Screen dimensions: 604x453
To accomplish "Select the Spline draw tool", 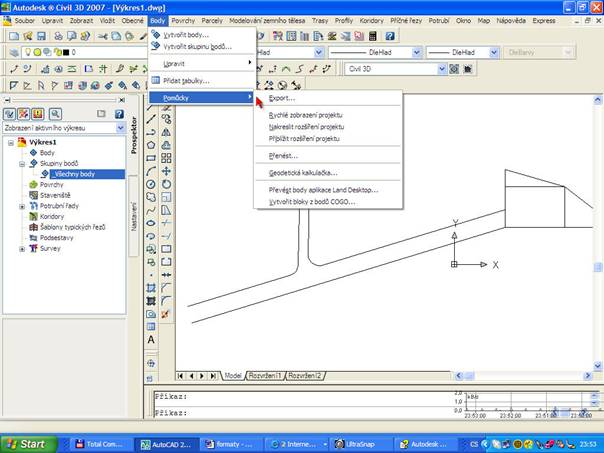I will [151, 210].
